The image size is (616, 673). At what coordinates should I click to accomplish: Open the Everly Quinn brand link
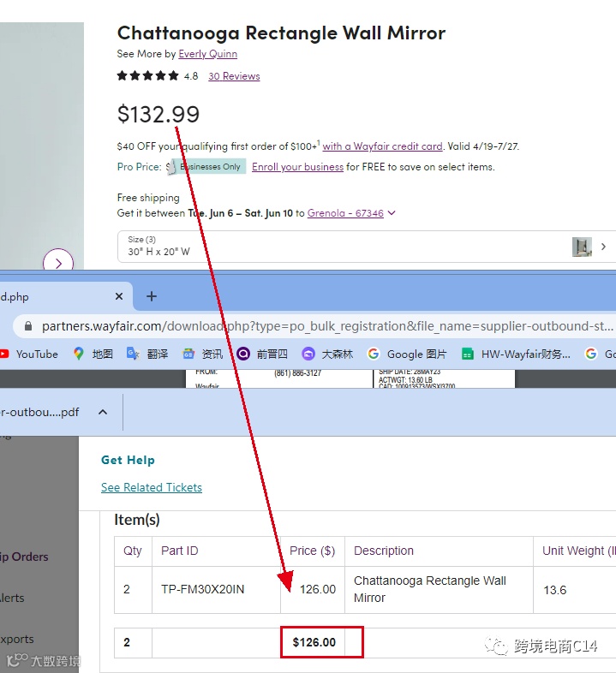[207, 54]
